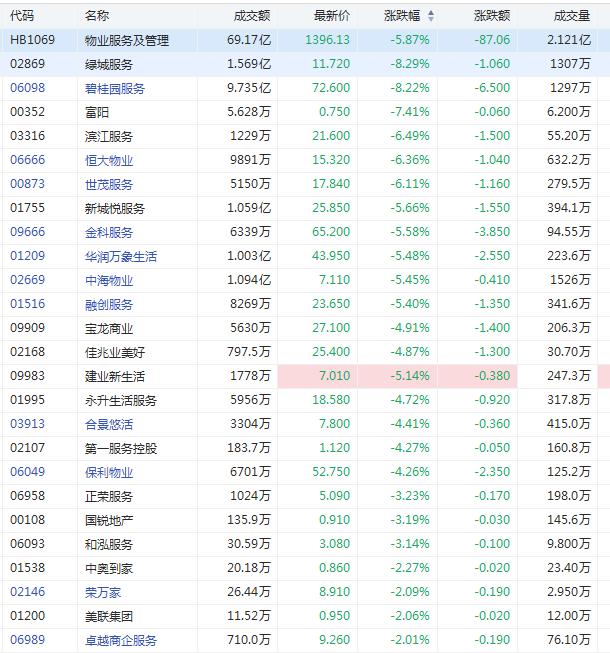Select the 第一服务控股 row name
Screen dimensions: 610x653
[121, 448]
